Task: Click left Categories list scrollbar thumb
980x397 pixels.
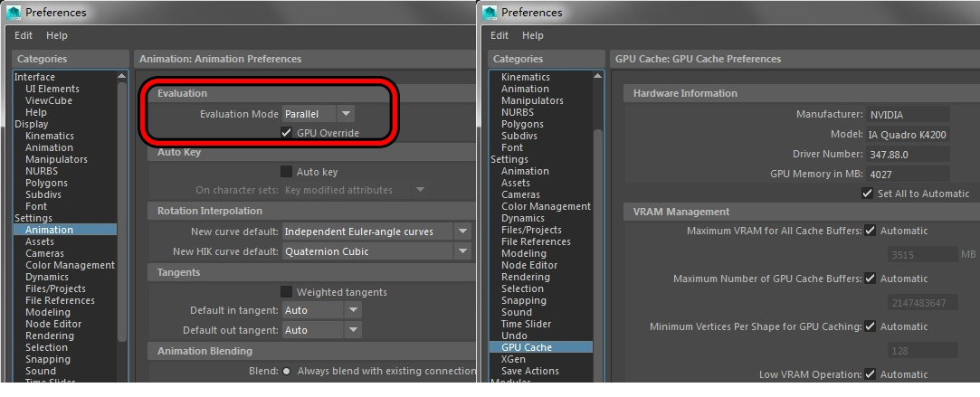Action: click(122, 211)
